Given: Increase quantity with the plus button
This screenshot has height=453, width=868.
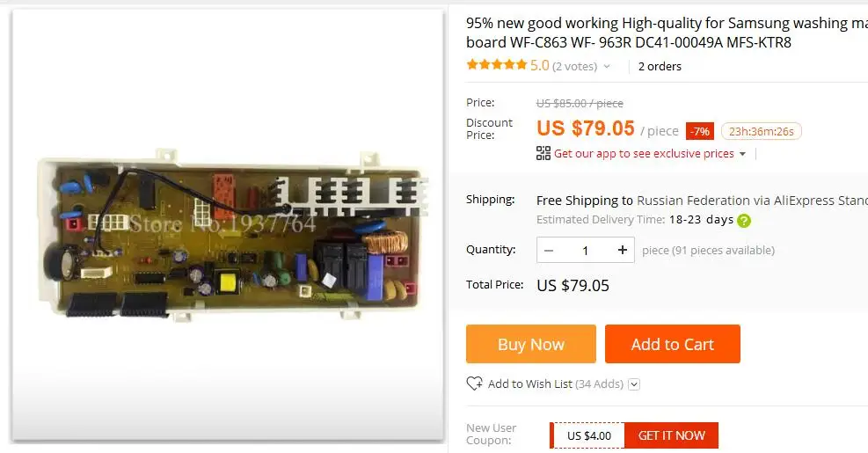Looking at the screenshot, I should (x=623, y=251).
